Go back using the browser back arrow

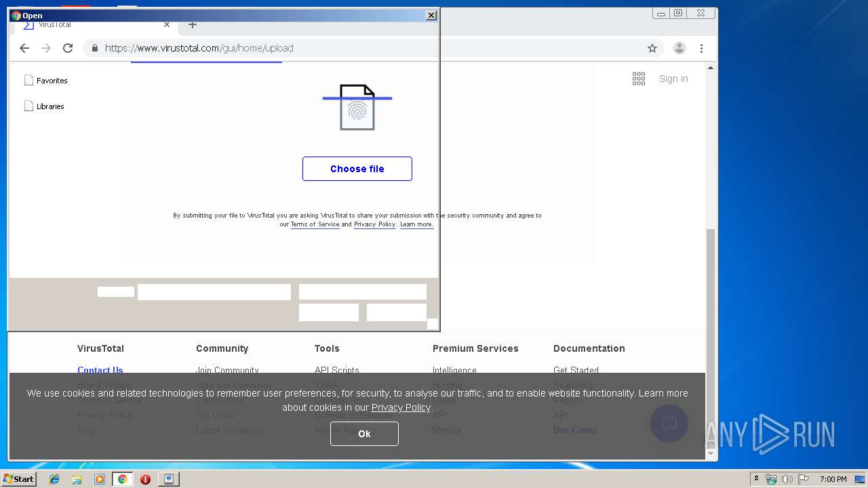pyautogui.click(x=24, y=48)
